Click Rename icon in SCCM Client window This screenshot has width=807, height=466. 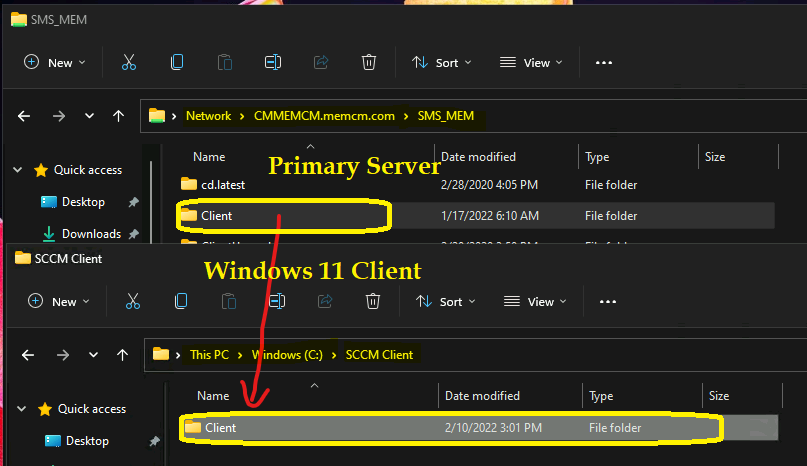[277, 301]
